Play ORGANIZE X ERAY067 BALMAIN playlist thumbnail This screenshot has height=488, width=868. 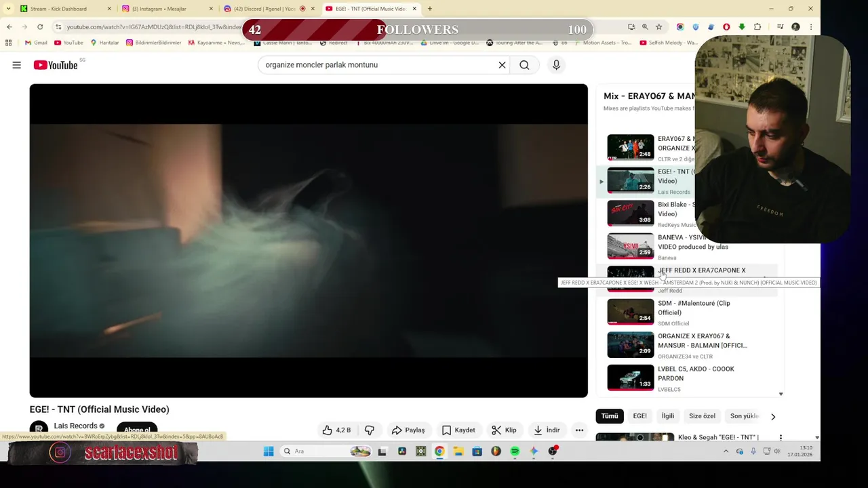click(x=631, y=344)
